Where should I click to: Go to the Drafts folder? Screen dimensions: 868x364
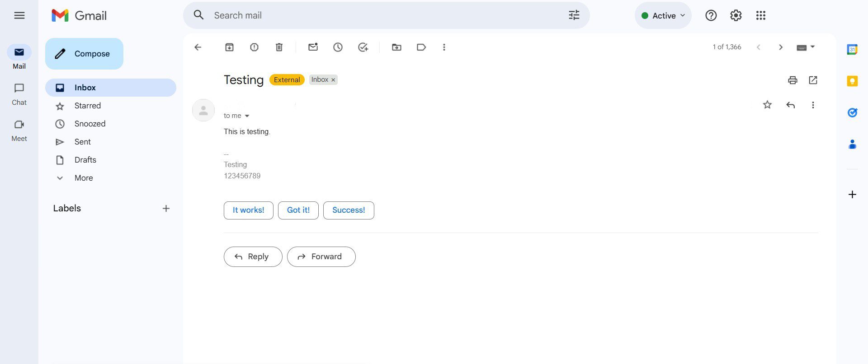click(x=85, y=160)
